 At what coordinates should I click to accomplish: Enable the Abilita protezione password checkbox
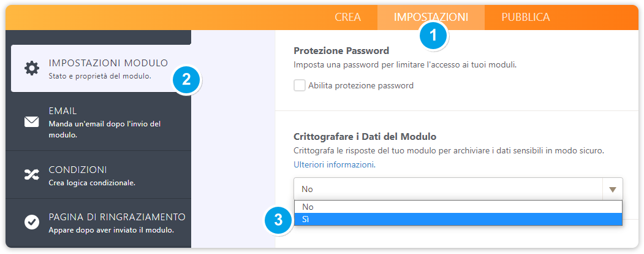click(300, 85)
